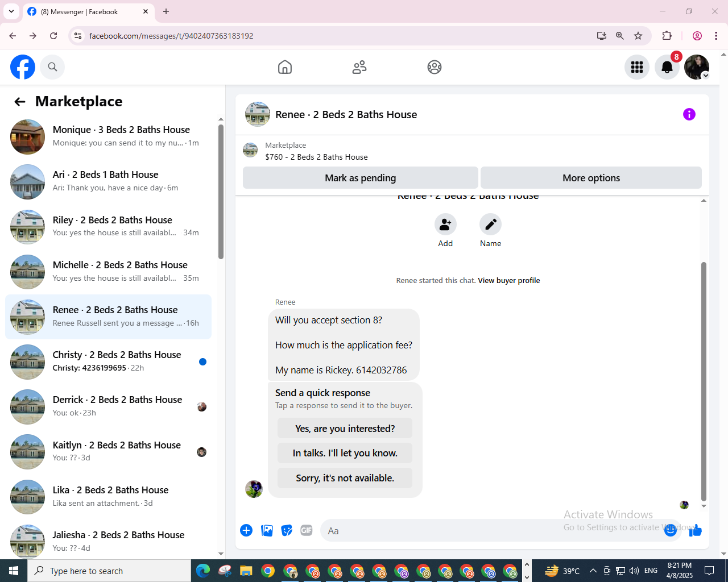The image size is (728, 582).
Task: Open Windows Start menu
Action: click(14, 571)
